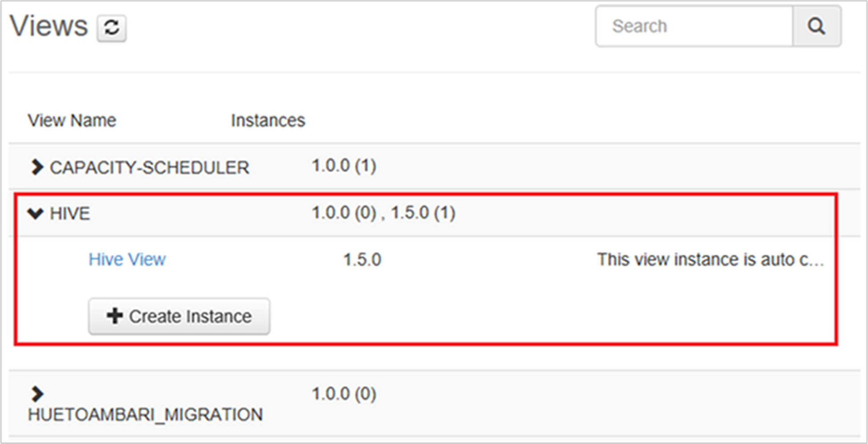
Task: Click the plus icon on Create Instance
Action: tap(115, 316)
